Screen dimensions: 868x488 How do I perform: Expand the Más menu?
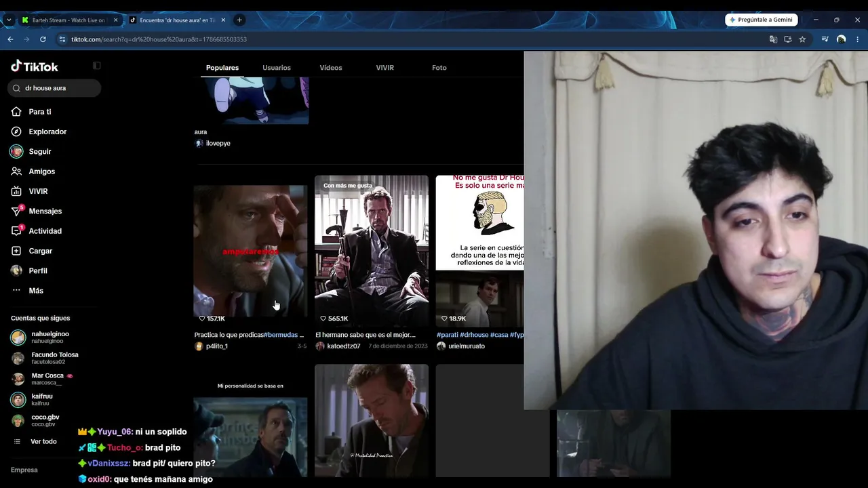pyautogui.click(x=36, y=291)
